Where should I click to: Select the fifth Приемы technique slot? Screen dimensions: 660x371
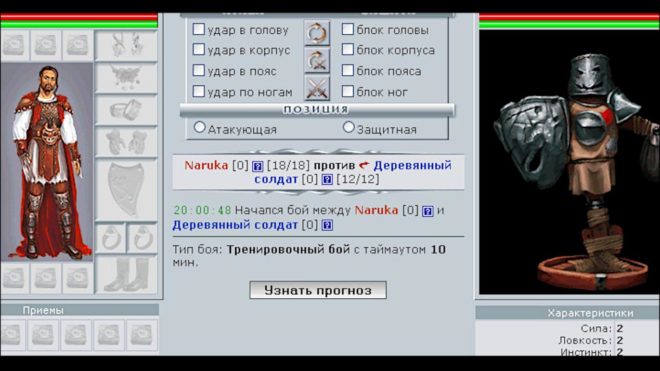(x=141, y=335)
